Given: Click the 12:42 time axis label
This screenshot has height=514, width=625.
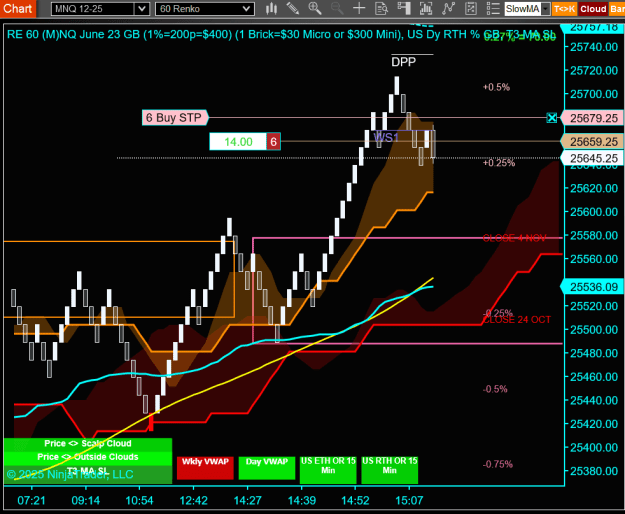Looking at the screenshot, I should point(194,501).
